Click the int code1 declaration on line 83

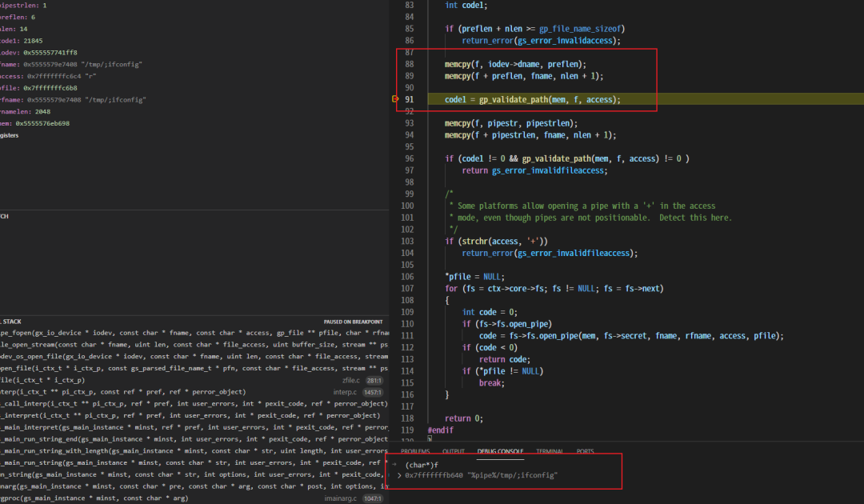point(466,6)
